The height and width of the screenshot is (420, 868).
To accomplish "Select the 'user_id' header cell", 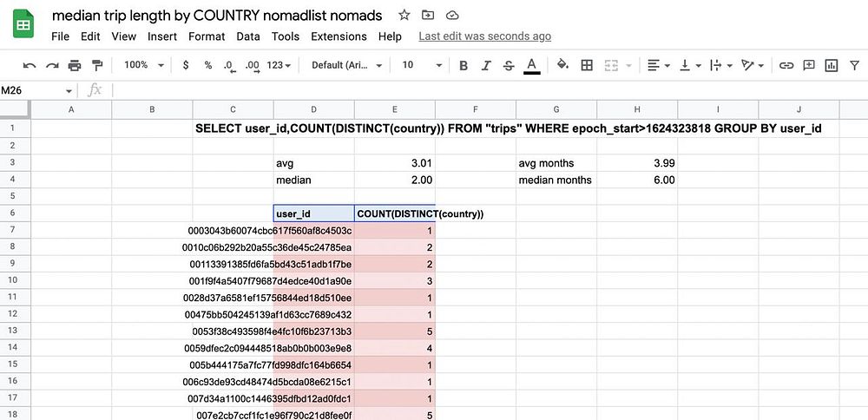I will [314, 213].
